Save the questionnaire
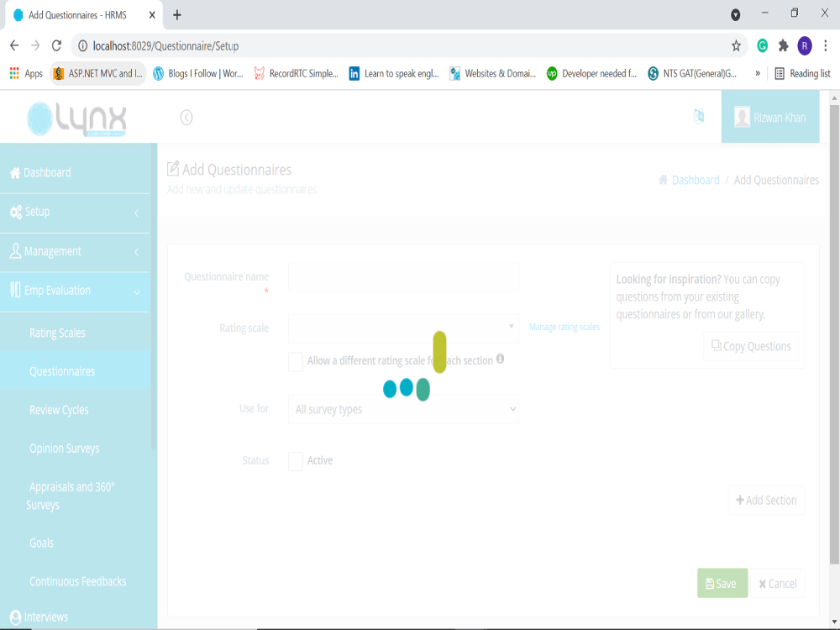The width and height of the screenshot is (840, 630). click(722, 584)
